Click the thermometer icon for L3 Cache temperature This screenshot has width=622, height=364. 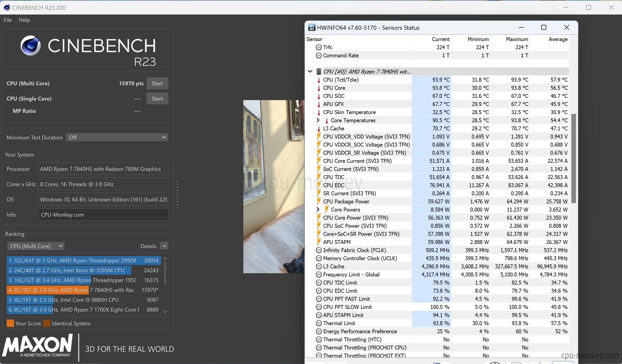coord(319,129)
